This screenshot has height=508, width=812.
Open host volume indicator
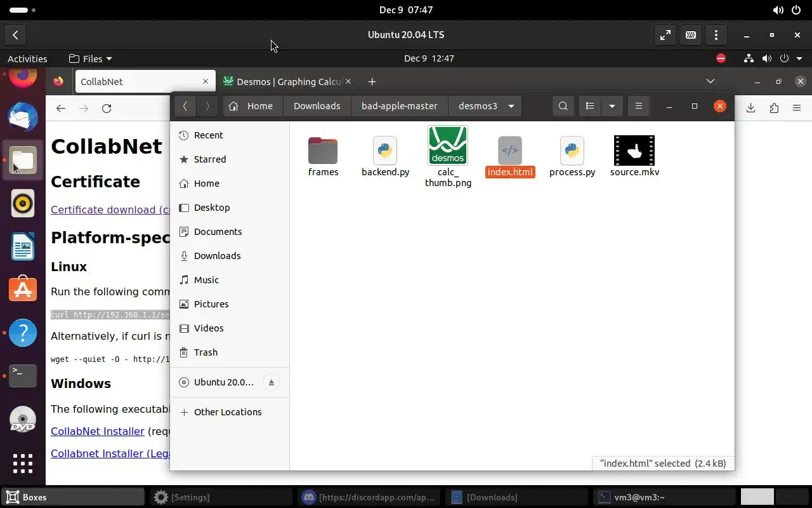778,10
